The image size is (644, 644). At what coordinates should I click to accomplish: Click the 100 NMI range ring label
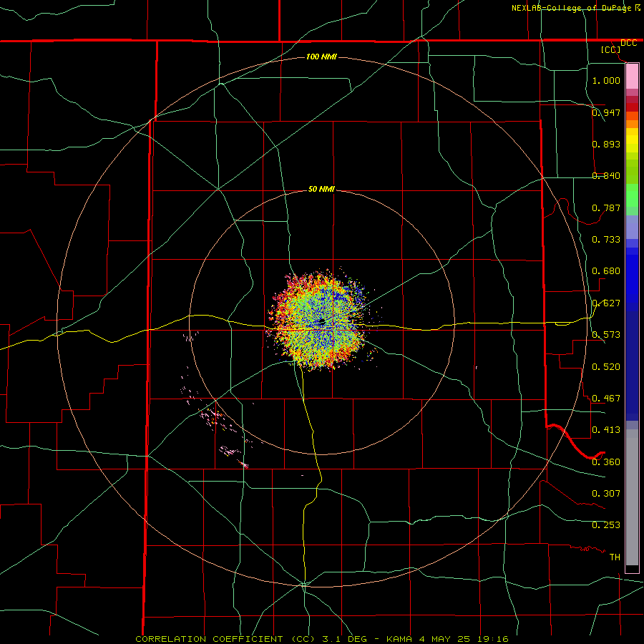click(321, 57)
